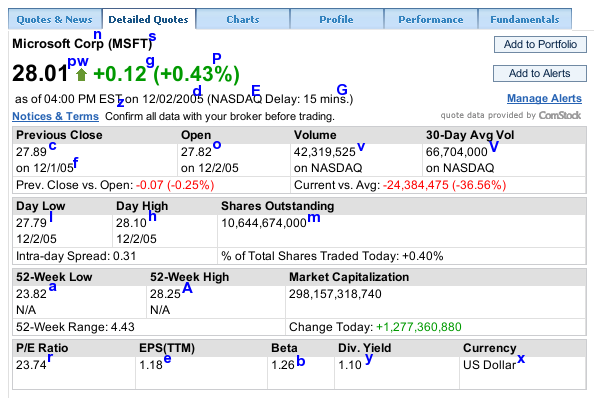Click % of Total Shares Traded Today text

point(332,256)
